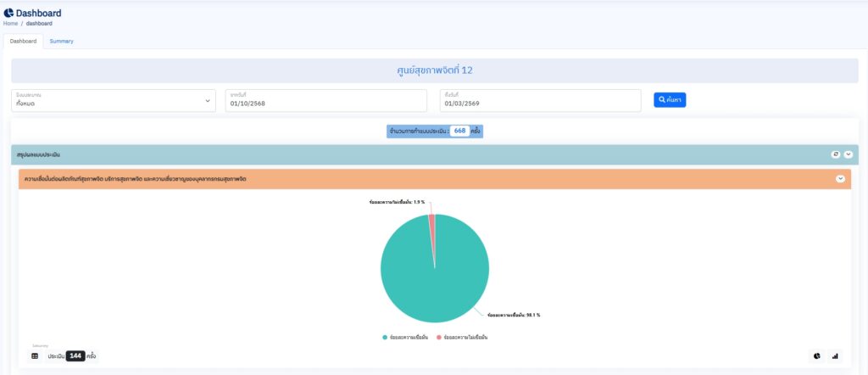The image size is (868, 375).
Task: Collapse the orange confidence section chevron
Action: click(840, 179)
